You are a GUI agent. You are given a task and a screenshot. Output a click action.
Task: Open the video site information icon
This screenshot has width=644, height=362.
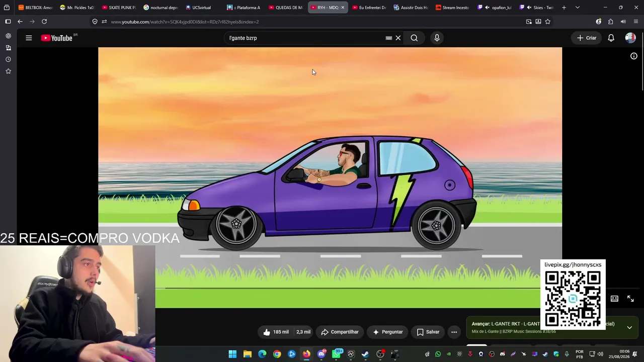tap(95, 22)
